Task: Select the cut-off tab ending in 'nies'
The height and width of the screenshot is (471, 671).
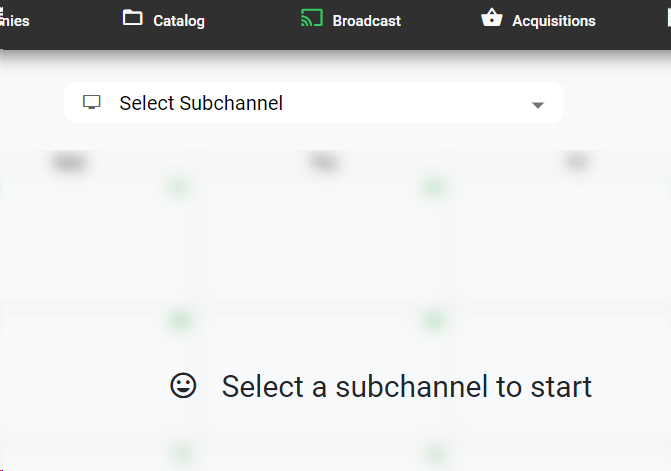Action: (x=14, y=21)
